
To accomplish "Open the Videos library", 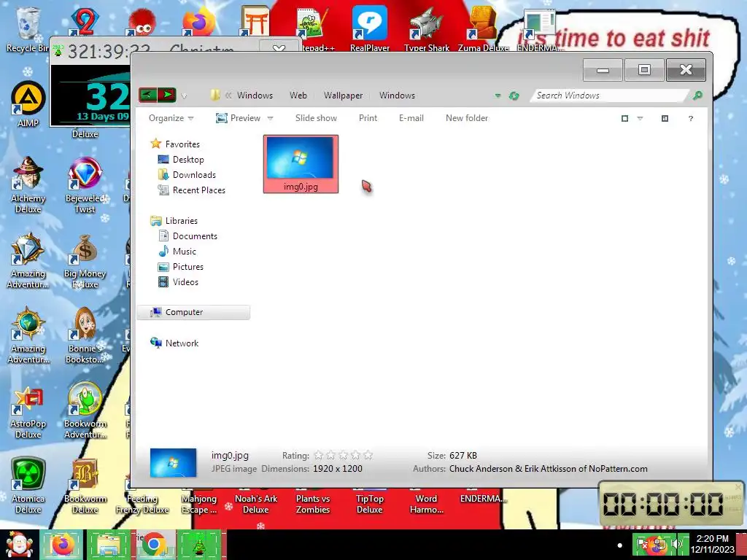I will [x=178, y=282].
